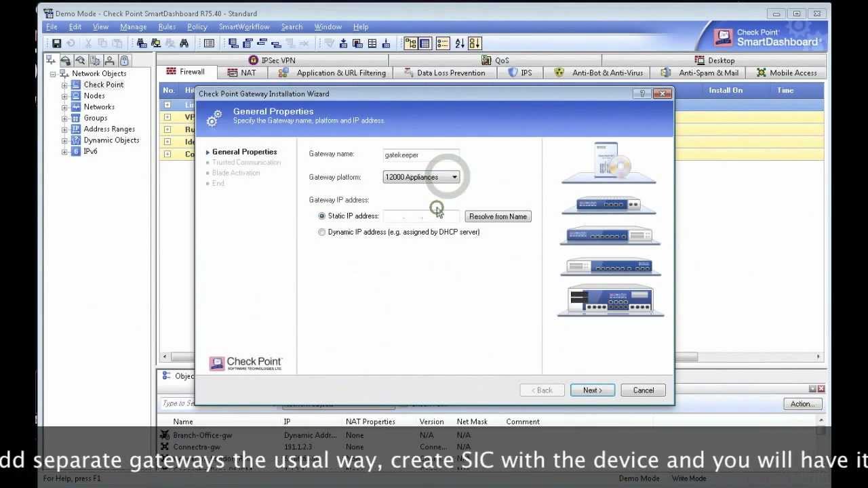Switch to Data Loss Prevention tab
This screenshot has height=488, width=868.
click(x=444, y=73)
